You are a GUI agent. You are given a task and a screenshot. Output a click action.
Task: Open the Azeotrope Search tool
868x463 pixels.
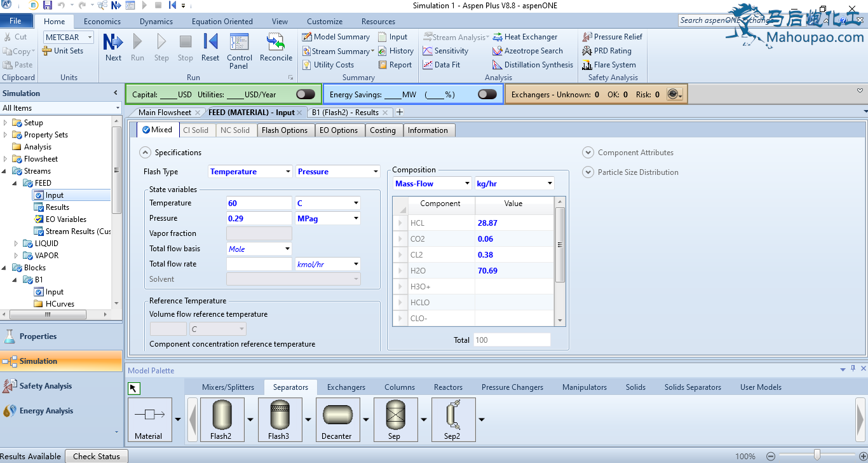point(527,51)
